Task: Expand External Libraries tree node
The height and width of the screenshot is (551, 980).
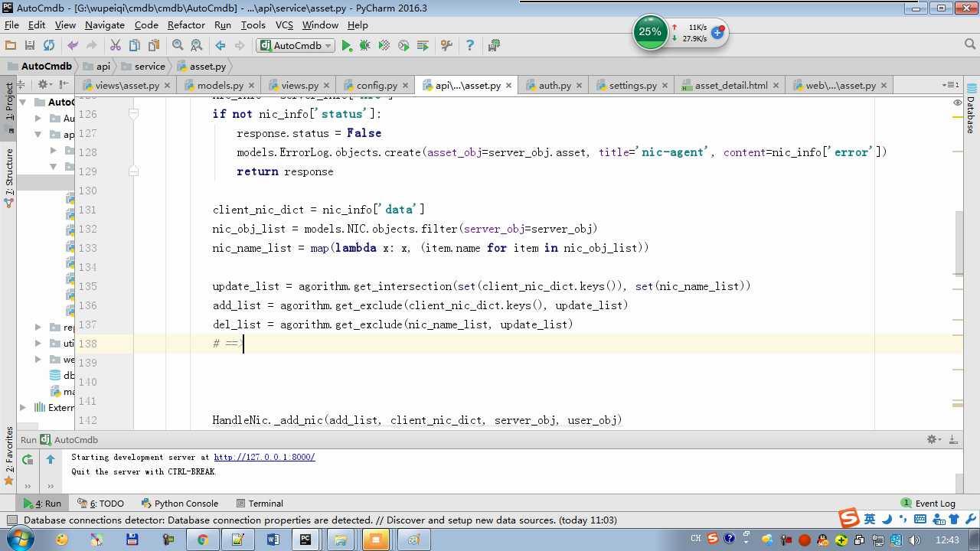Action: click(23, 408)
